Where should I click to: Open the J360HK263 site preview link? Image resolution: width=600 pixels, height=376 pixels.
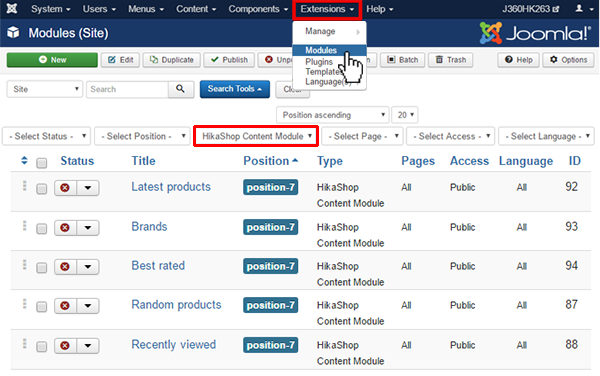[531, 9]
